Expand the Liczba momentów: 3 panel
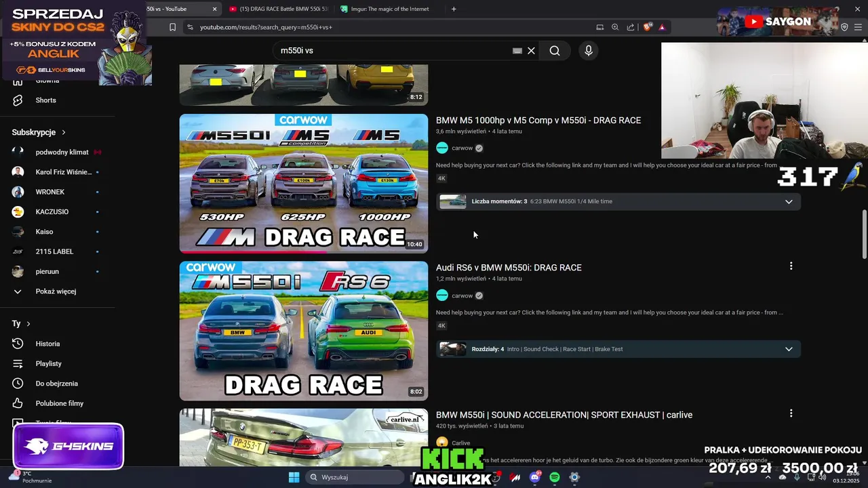 789,202
